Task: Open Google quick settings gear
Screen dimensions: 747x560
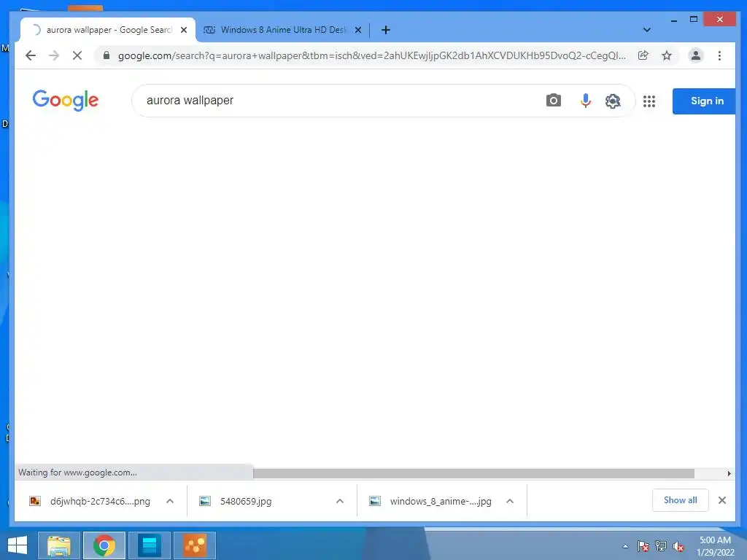Action: click(613, 101)
